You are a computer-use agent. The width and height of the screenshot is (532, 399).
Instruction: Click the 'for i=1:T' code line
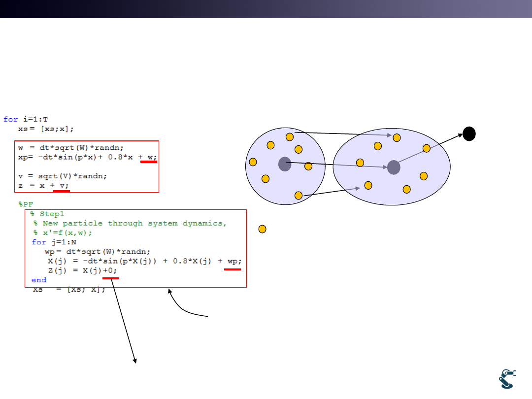click(26, 119)
